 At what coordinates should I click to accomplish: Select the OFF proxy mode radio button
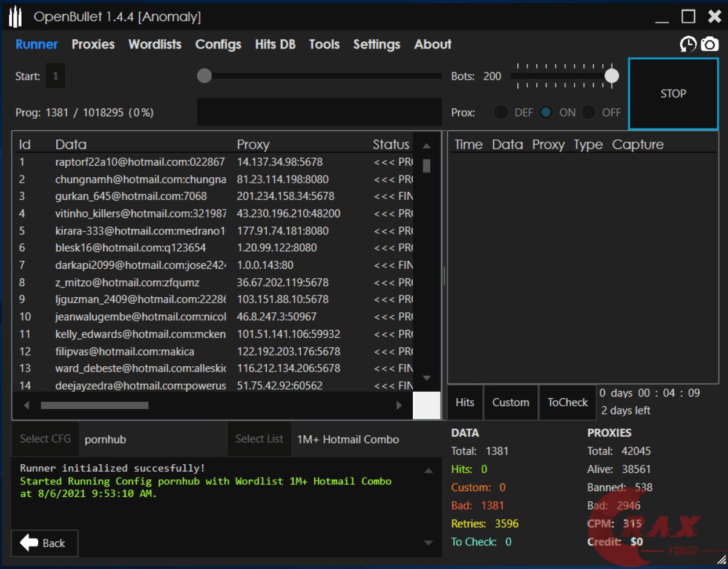pyautogui.click(x=589, y=113)
